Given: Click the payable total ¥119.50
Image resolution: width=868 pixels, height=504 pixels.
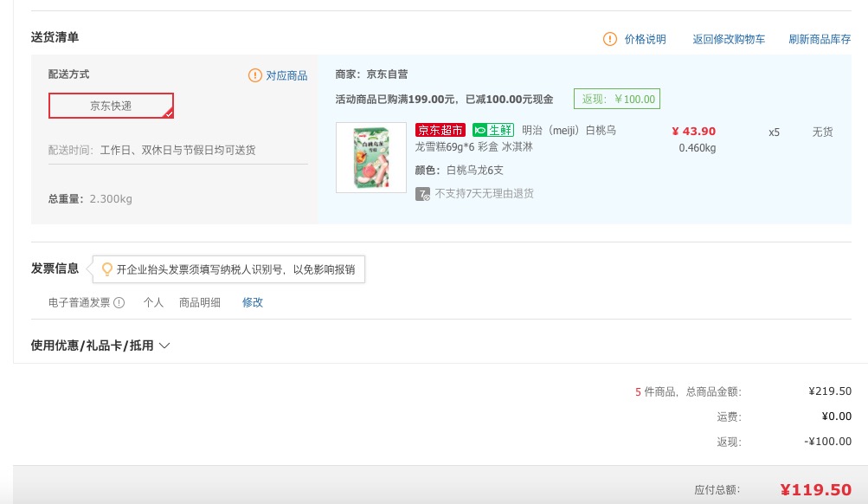Looking at the screenshot, I should point(816,489).
